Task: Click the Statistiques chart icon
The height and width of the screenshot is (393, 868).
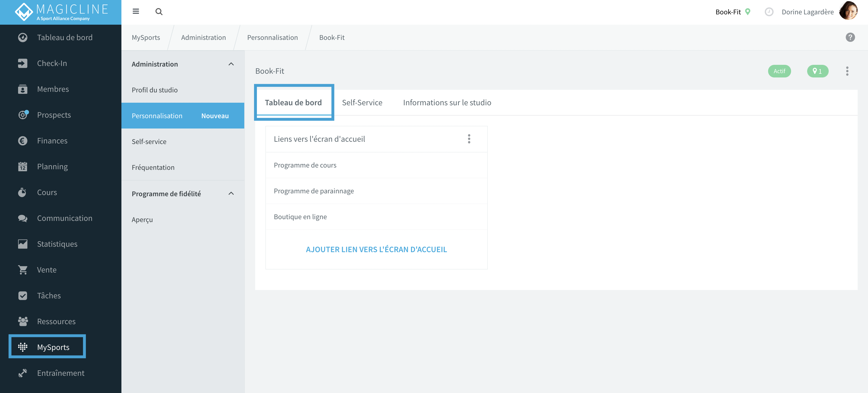Action: click(23, 244)
